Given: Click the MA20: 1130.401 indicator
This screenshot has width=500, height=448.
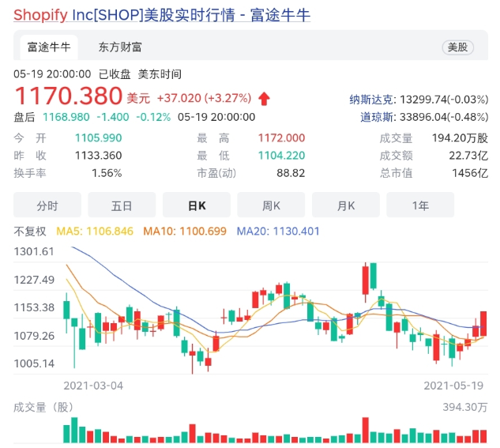Looking at the screenshot, I should tap(278, 232).
